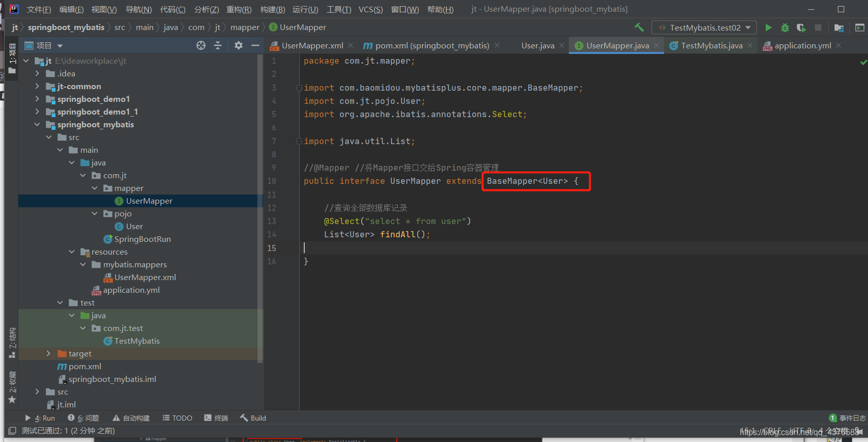Collapse the resources folder
Image resolution: width=868 pixels, height=442 pixels.
pyautogui.click(x=72, y=252)
